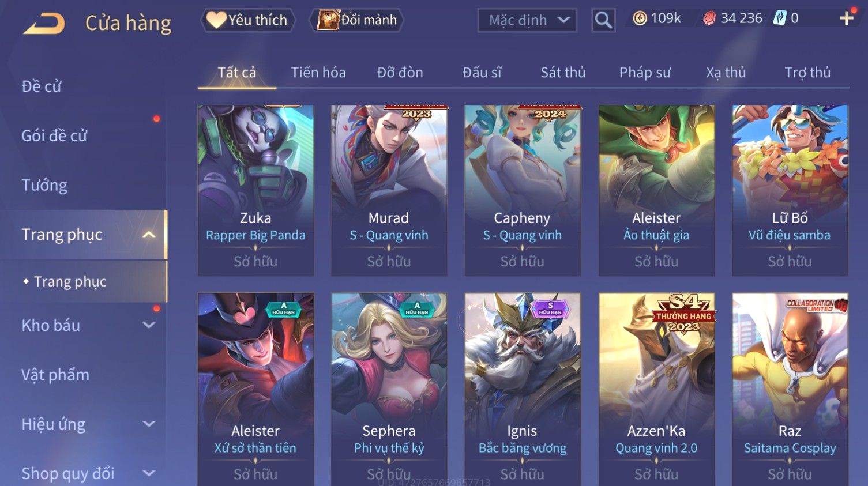Open the Yêu thích heart favorites button

[248, 20]
